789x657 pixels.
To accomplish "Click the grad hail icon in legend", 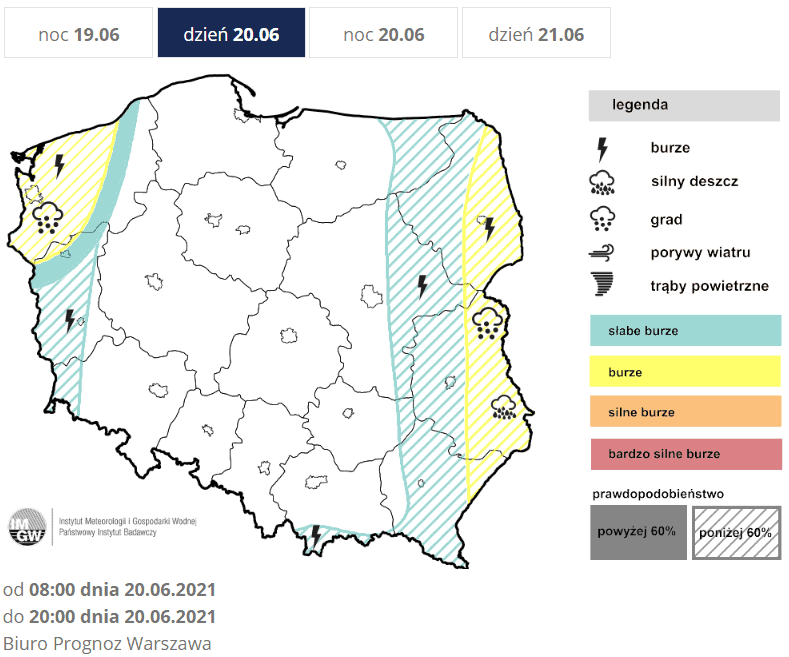I will (602, 219).
